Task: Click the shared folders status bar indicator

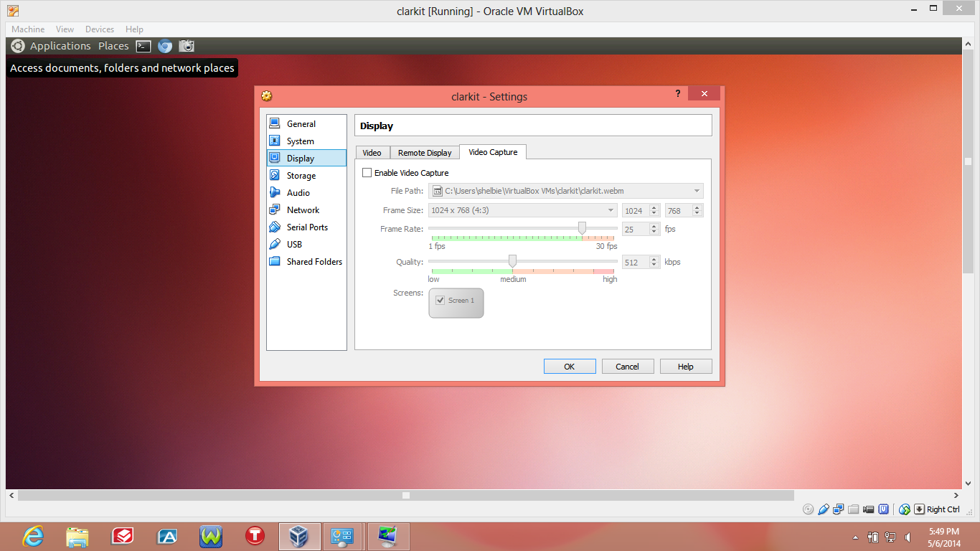Action: (853, 509)
